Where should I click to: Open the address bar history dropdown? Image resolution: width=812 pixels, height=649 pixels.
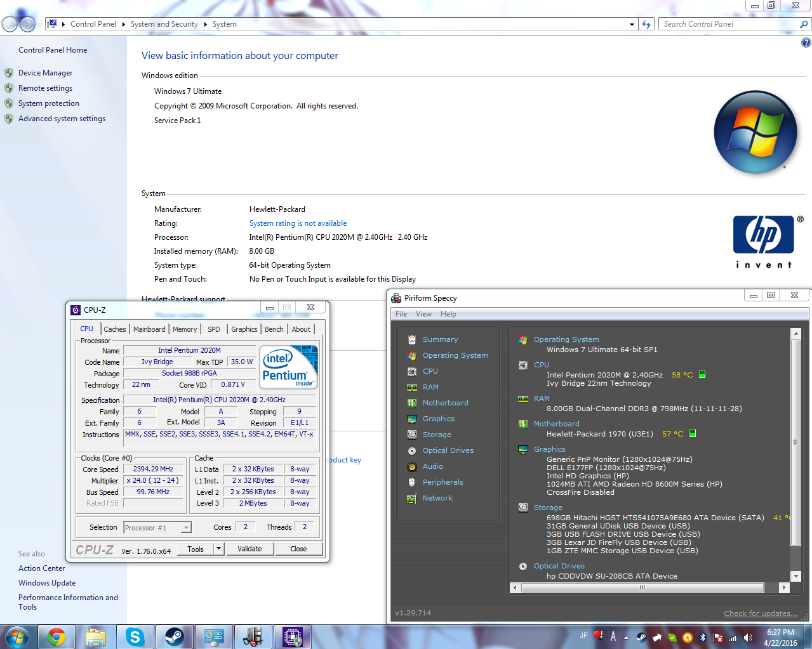point(632,24)
